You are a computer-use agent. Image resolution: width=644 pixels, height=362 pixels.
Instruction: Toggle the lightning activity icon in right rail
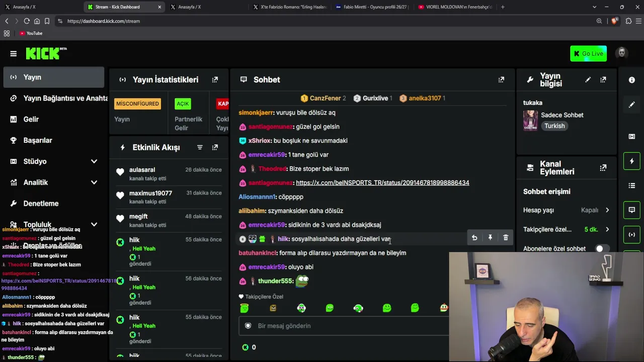632,161
